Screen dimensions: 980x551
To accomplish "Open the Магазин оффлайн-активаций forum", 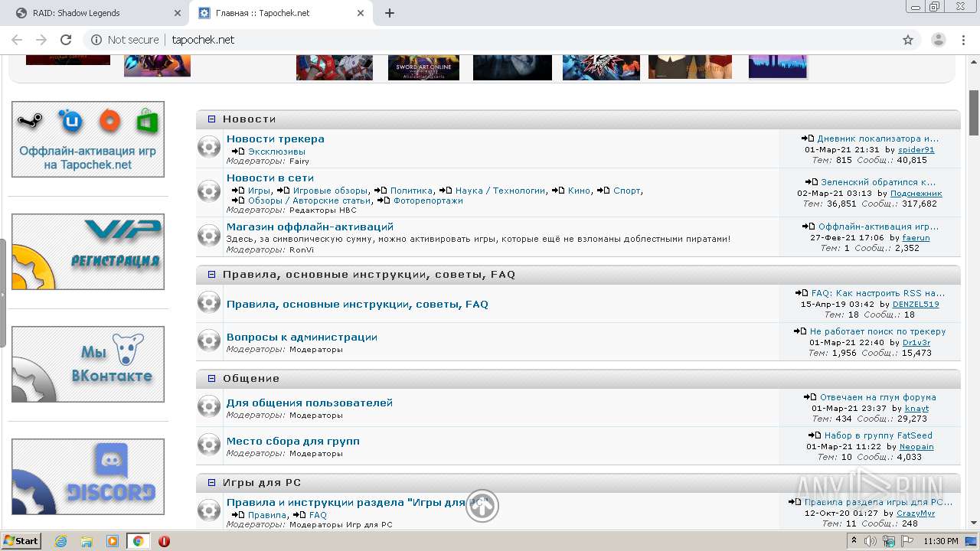I will pos(310,227).
